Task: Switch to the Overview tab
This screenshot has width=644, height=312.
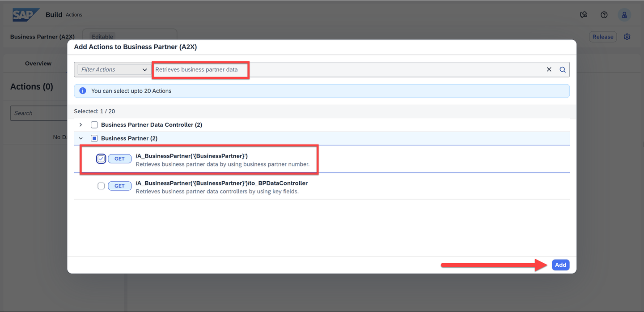Action: pos(38,64)
